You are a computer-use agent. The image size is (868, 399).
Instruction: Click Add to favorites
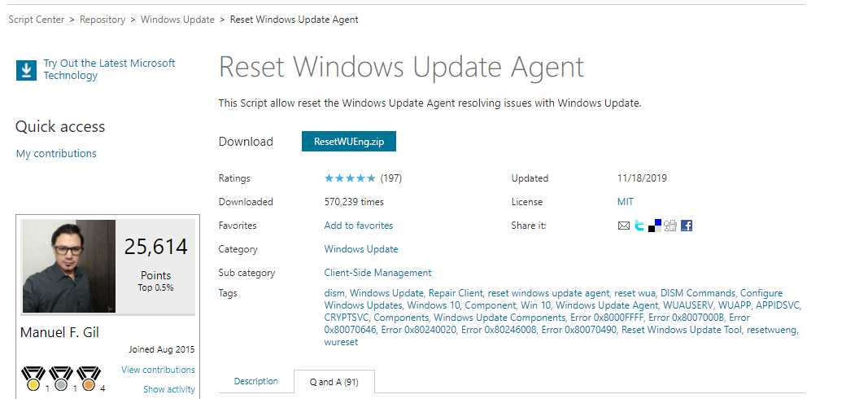359,226
